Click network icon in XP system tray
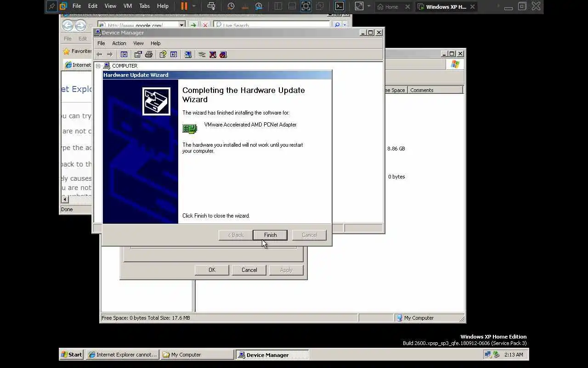The width and height of the screenshot is (588, 368). (x=488, y=355)
